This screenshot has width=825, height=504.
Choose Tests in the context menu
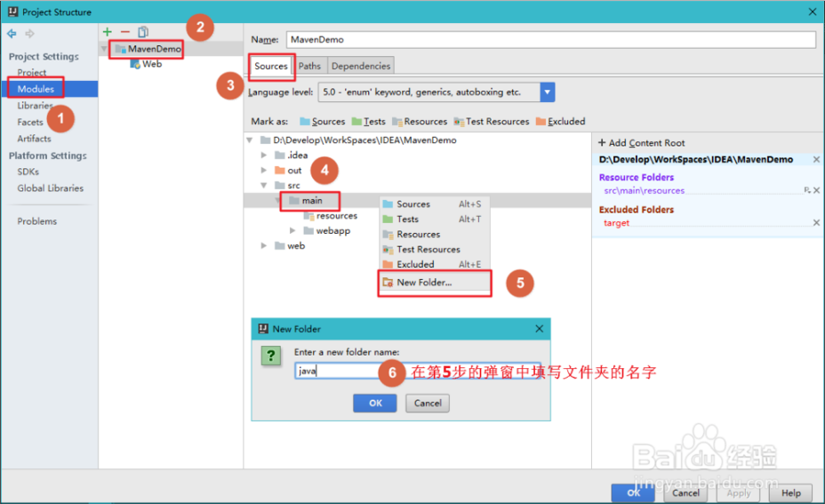click(435, 220)
